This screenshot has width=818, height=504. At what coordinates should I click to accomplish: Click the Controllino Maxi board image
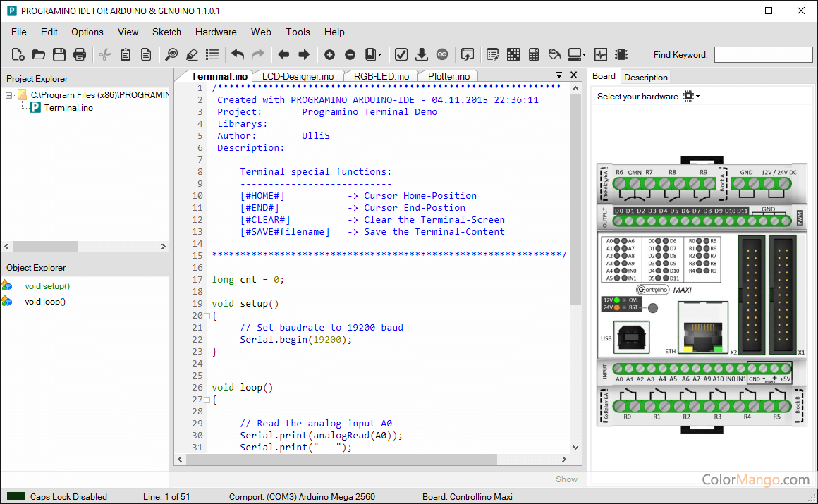[702, 295]
